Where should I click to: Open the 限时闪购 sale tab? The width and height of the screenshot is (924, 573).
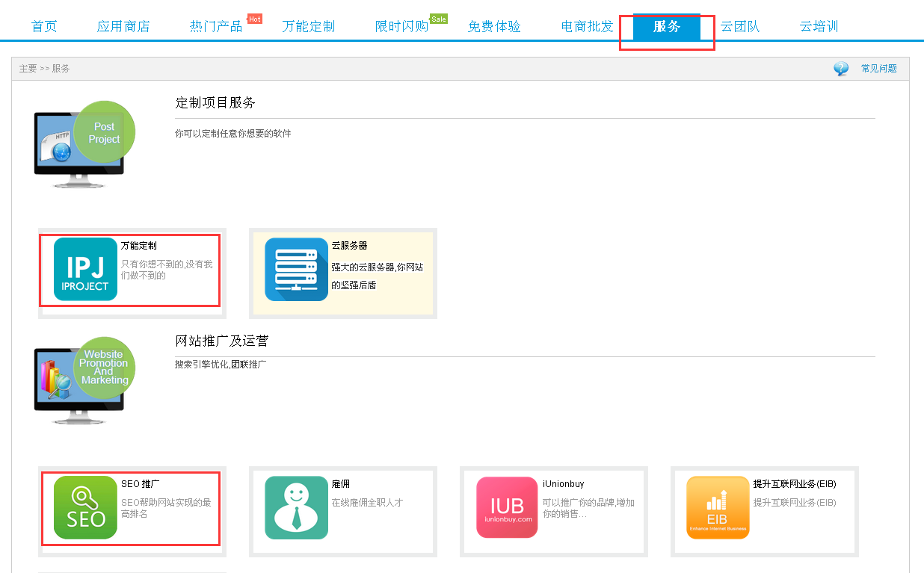401,27
